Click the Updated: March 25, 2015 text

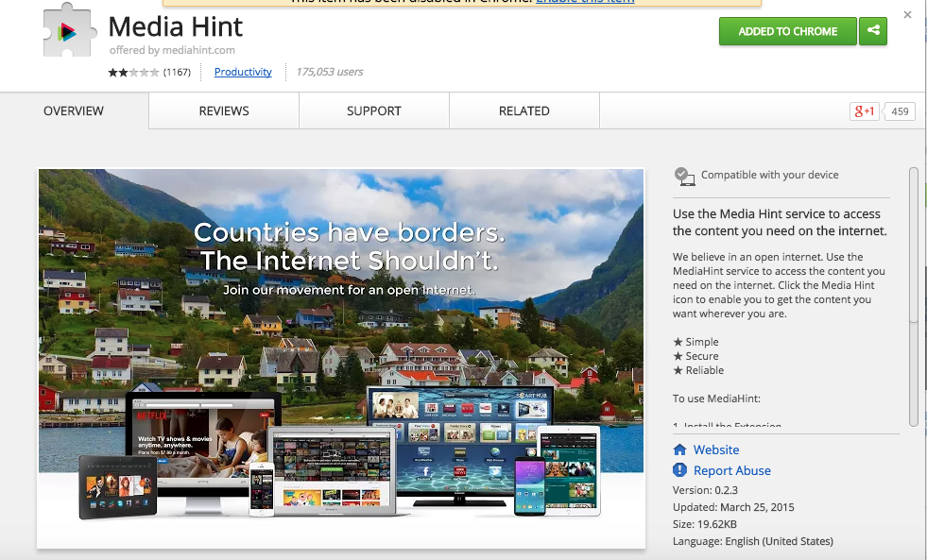[733, 507]
